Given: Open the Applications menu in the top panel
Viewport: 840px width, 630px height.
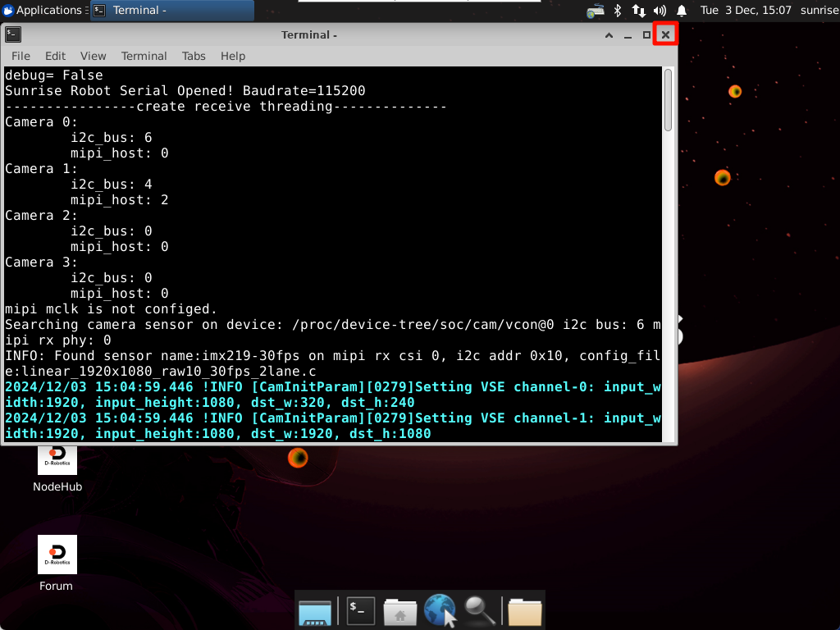Looking at the screenshot, I should (x=45, y=10).
